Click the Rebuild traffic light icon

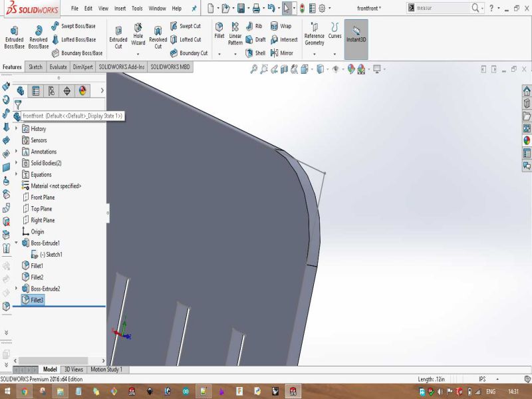[302, 8]
